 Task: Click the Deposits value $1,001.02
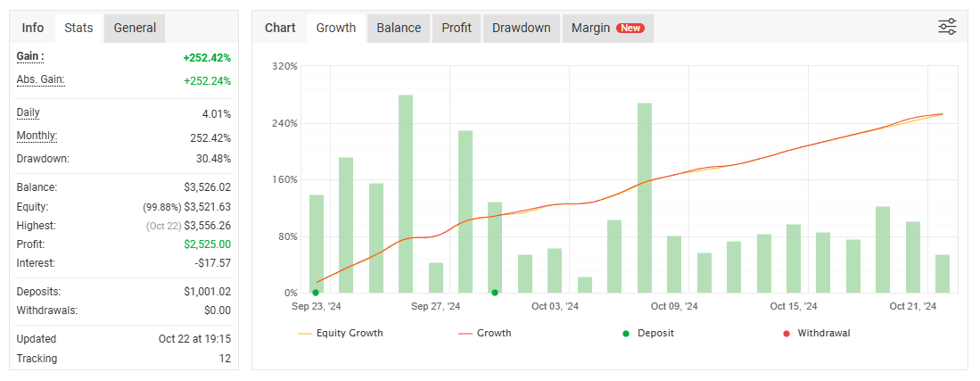pyautogui.click(x=208, y=292)
